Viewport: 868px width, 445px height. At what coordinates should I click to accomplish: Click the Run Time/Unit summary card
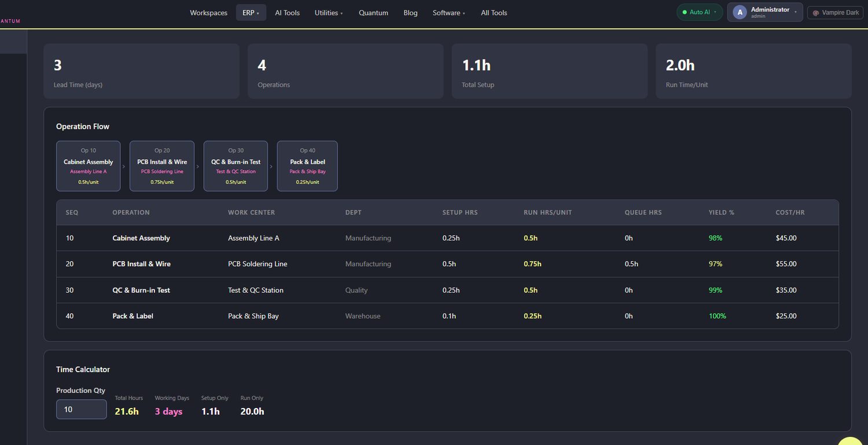coord(753,71)
